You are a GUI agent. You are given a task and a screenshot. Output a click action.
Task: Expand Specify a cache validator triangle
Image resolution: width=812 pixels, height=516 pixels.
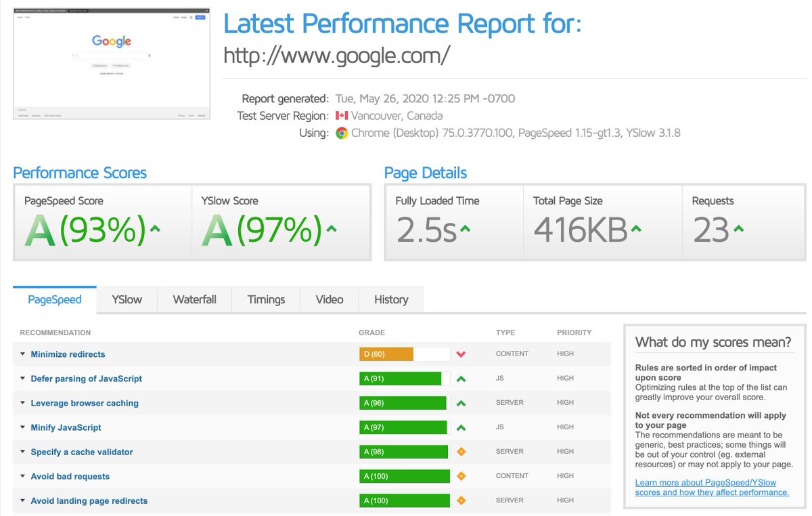(x=22, y=452)
